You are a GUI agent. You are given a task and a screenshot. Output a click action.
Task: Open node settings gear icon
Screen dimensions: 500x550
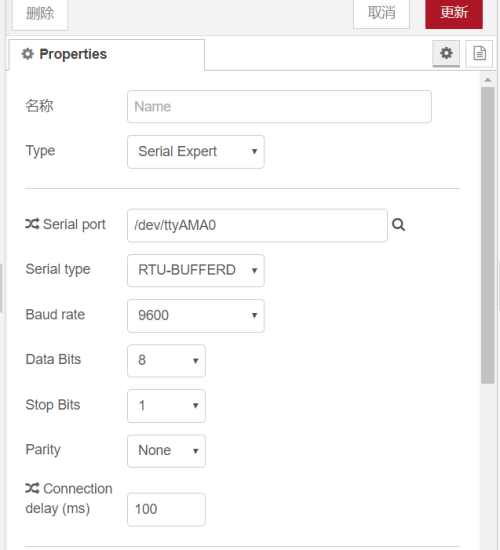pos(446,54)
